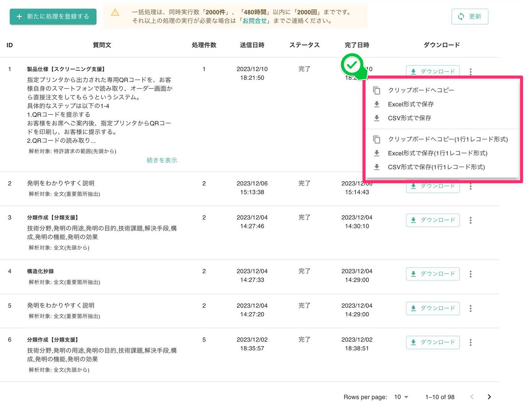Select クリップボードへコピー menu item
The width and height of the screenshot is (532, 406).
click(442, 90)
